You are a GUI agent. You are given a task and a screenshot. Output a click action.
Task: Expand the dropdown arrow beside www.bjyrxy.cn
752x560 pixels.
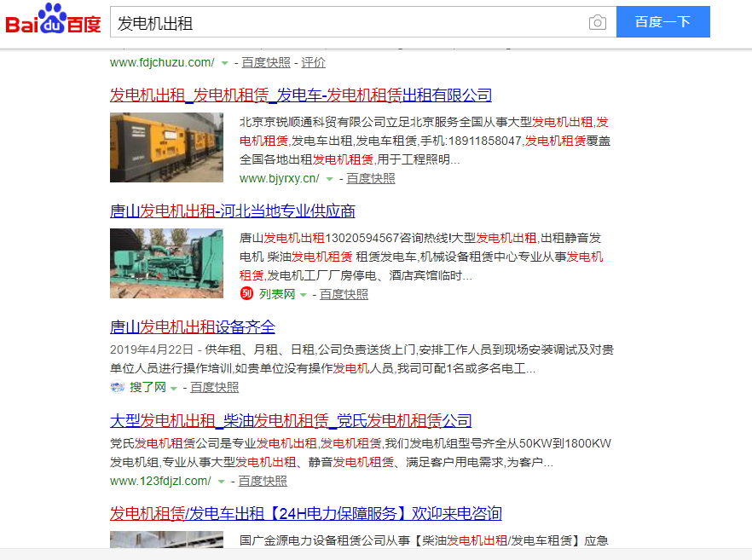click(x=329, y=179)
